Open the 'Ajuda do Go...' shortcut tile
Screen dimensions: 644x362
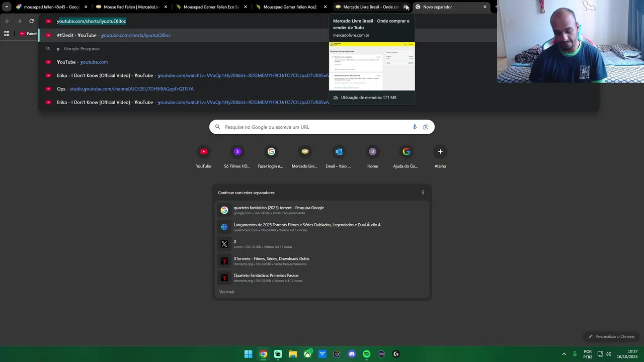[x=406, y=157]
